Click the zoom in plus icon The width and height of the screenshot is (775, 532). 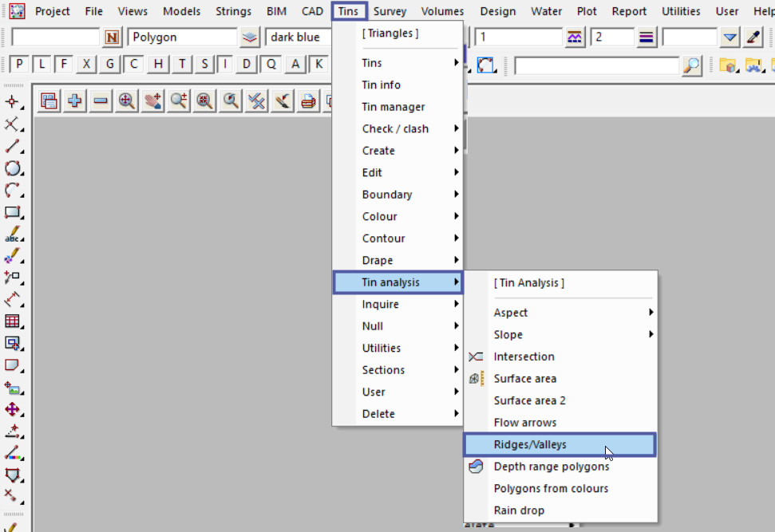[75, 101]
